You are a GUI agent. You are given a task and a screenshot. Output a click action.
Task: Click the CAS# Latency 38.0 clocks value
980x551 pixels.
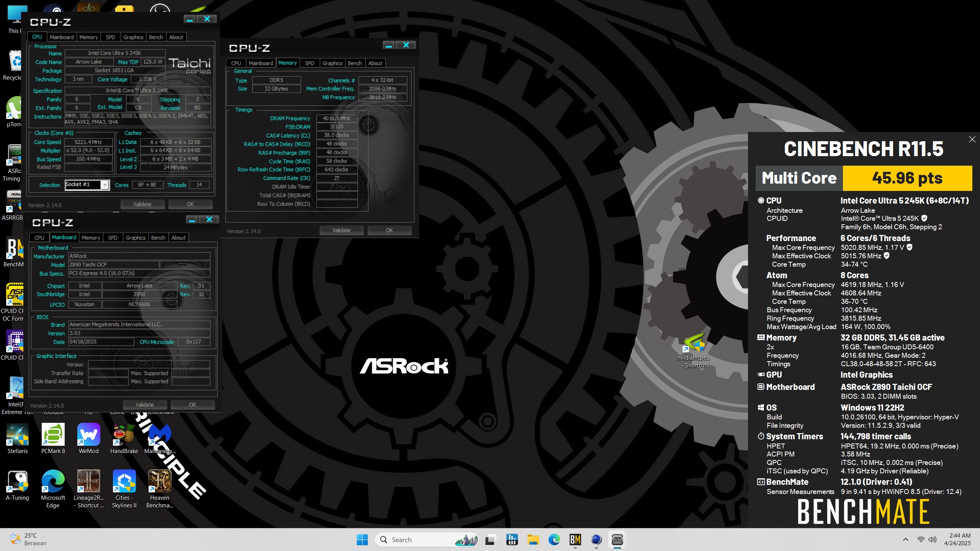[x=336, y=135]
